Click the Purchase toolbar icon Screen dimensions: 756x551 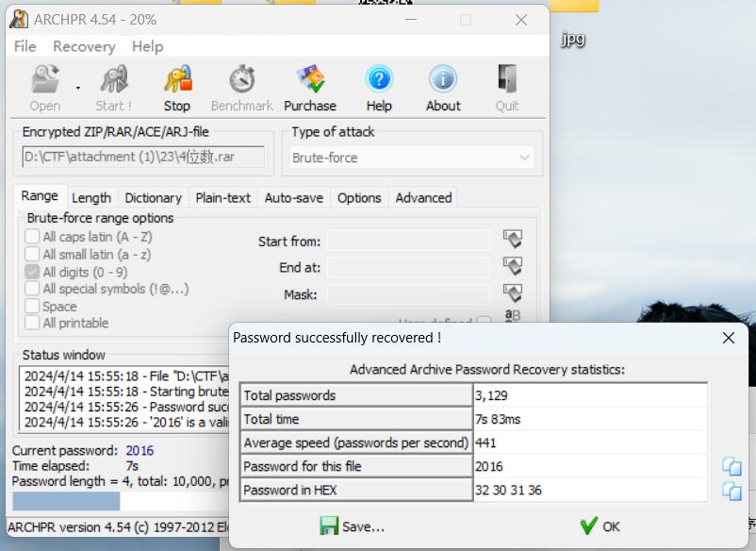click(x=310, y=88)
